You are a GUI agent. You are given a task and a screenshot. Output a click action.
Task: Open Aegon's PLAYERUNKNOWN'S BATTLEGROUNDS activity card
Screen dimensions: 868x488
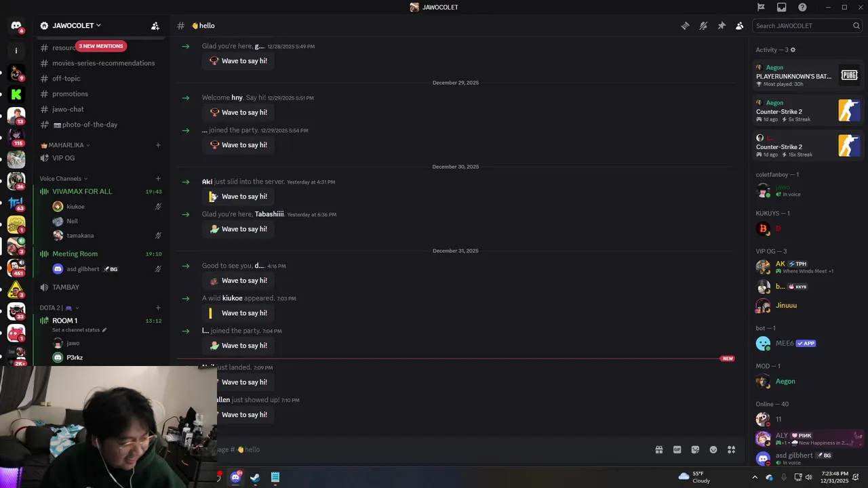808,75
